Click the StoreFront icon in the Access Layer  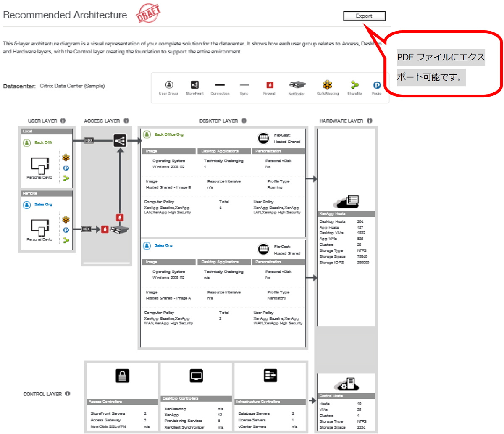point(120,140)
